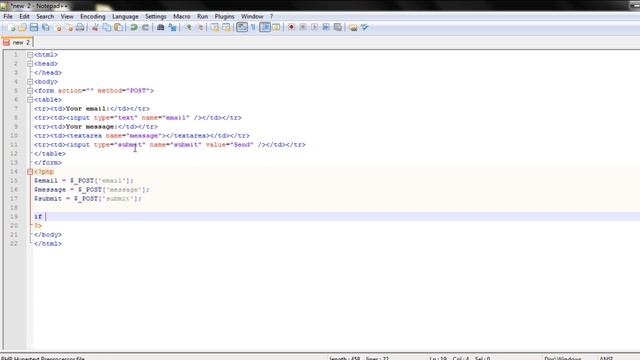This screenshot has height=360, width=640.
Task: Open the File menu
Action: [x=8, y=16]
